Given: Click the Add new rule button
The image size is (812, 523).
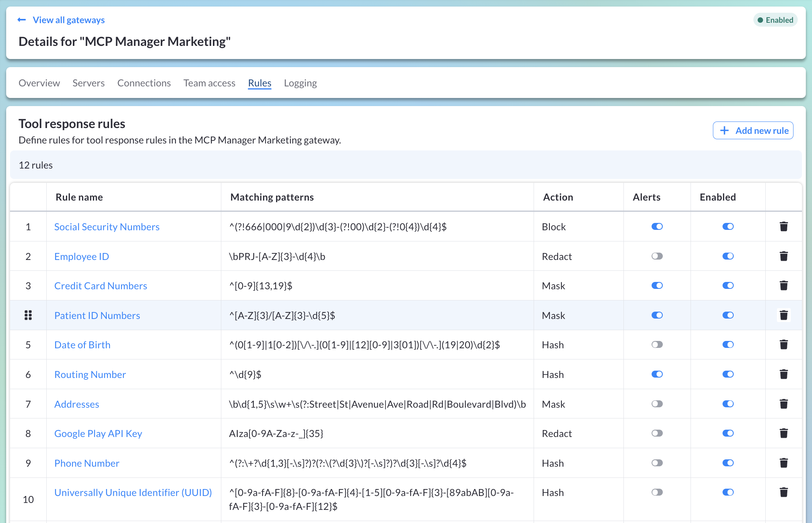Looking at the screenshot, I should coord(753,130).
